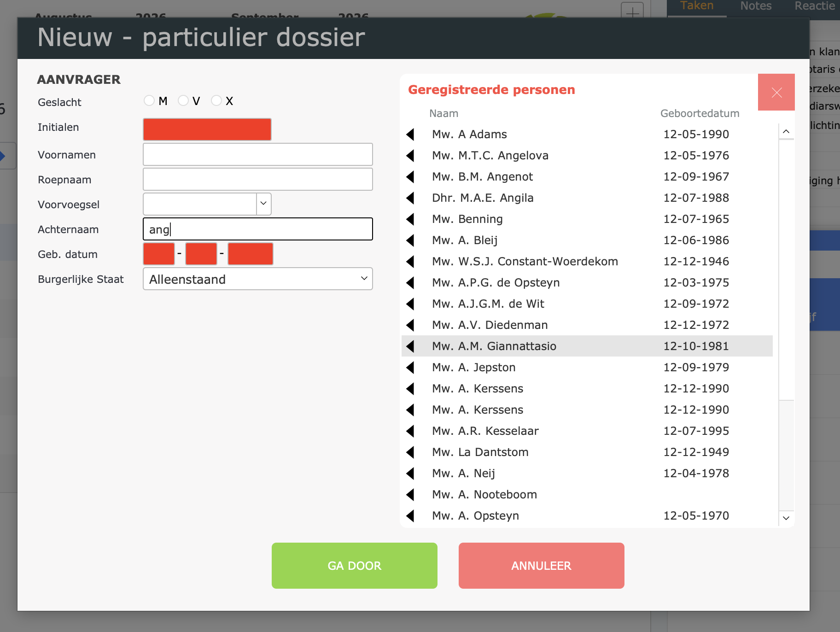Viewport: 840px width, 632px height.
Task: Click the Achternaam field containing ang
Action: (x=258, y=229)
